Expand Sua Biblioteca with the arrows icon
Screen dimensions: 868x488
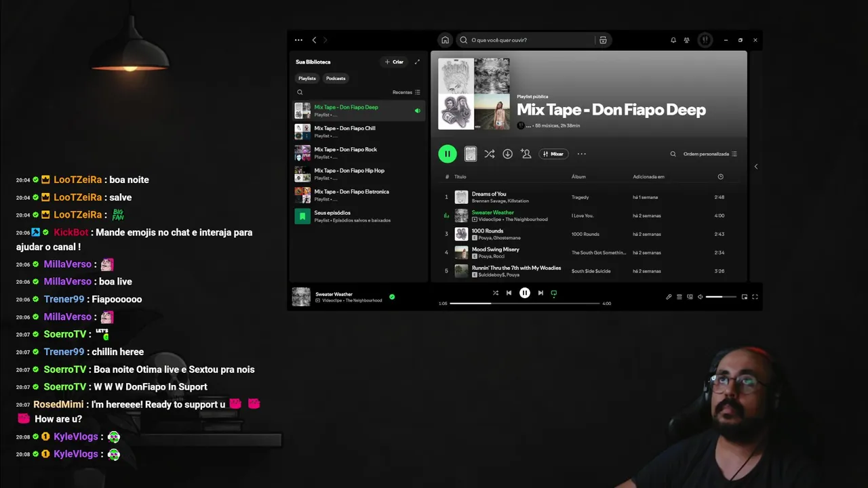click(417, 62)
